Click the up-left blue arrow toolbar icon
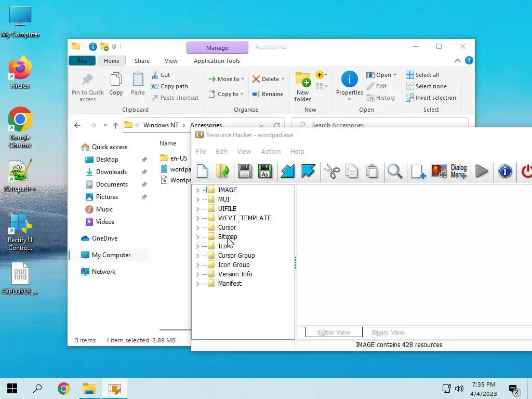Screen dimensions: 532x399 tap(308, 171)
